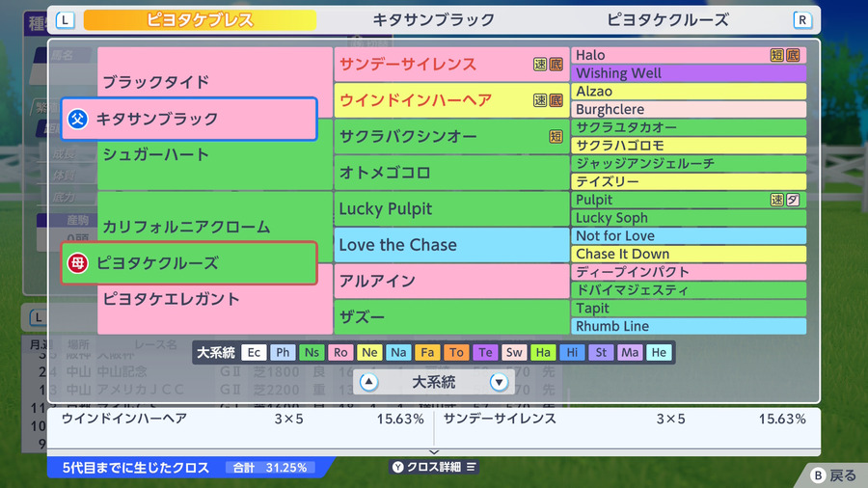Select the ディープインパクト row
This screenshot has height=488, width=868.
tap(689, 272)
